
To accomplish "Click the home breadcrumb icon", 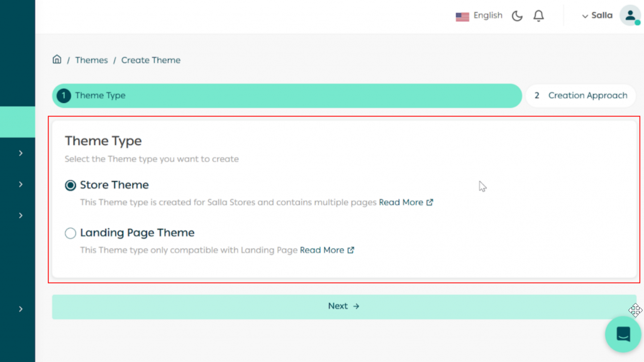I will pyautogui.click(x=57, y=59).
